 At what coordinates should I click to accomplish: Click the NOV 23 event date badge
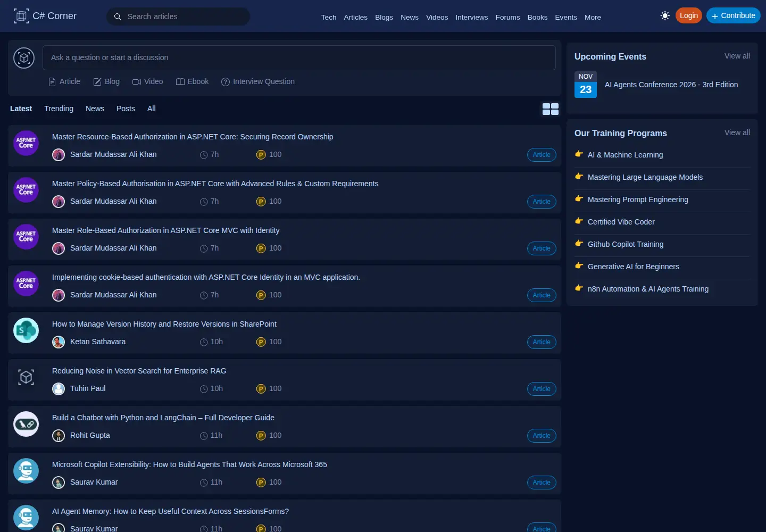[586, 85]
